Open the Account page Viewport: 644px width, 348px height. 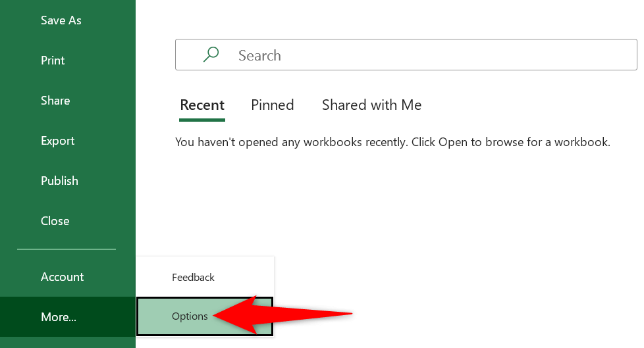[62, 277]
